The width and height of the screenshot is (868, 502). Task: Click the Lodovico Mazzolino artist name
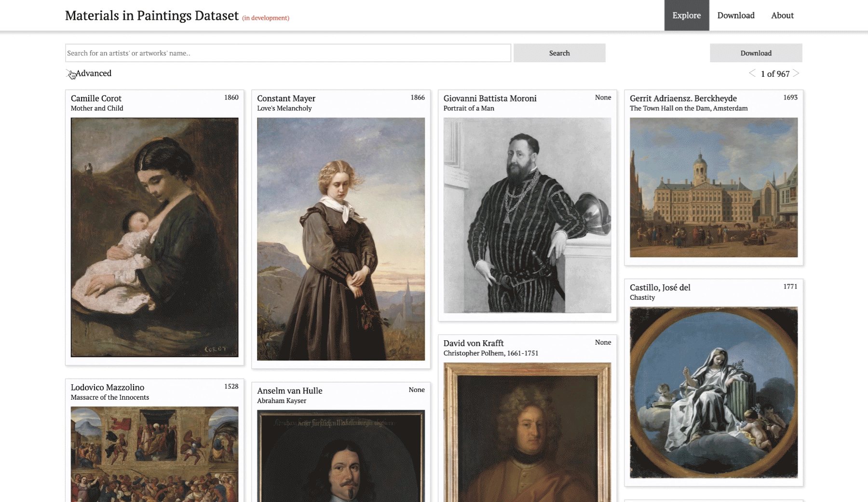[x=108, y=388]
